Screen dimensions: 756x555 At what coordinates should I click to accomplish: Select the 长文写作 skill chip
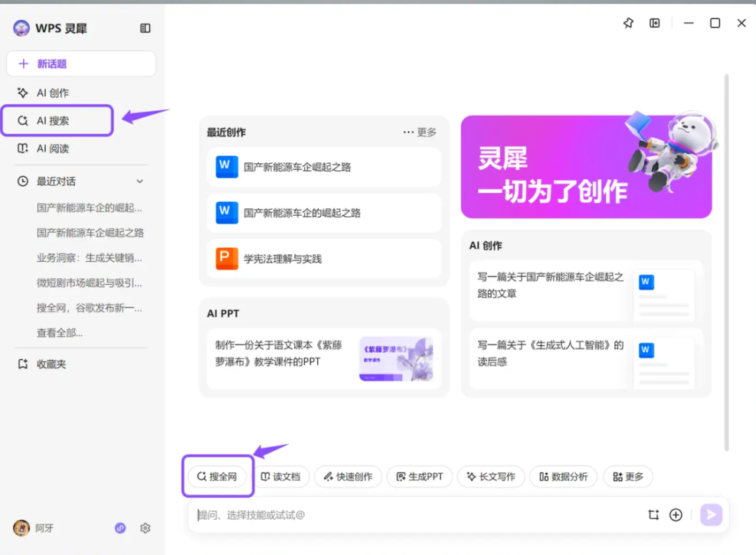pyautogui.click(x=491, y=476)
